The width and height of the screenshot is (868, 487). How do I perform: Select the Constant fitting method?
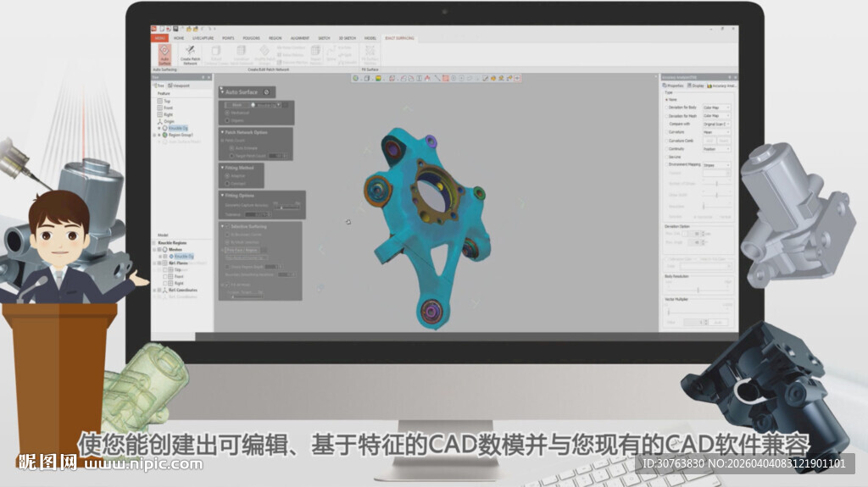[x=227, y=183]
